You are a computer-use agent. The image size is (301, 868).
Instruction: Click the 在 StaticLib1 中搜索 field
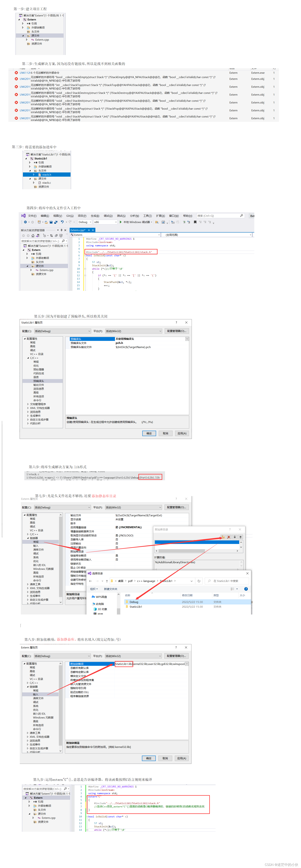(227, 581)
